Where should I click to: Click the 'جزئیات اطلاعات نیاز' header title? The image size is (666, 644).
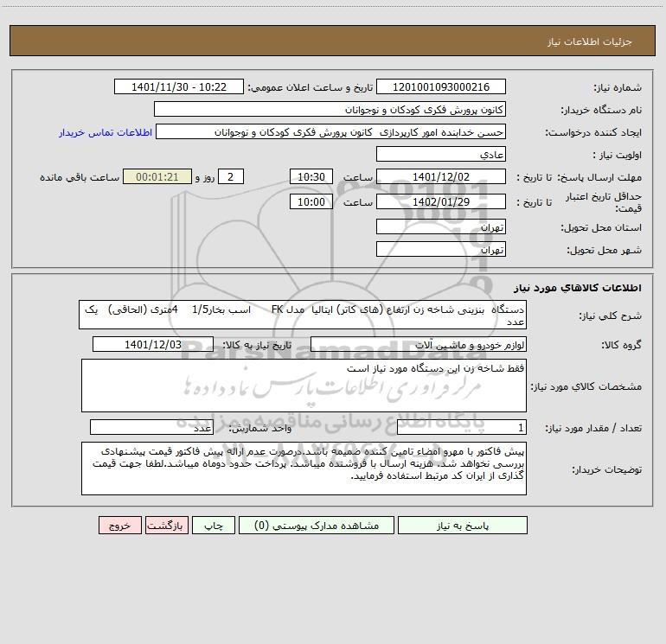tap(590, 41)
